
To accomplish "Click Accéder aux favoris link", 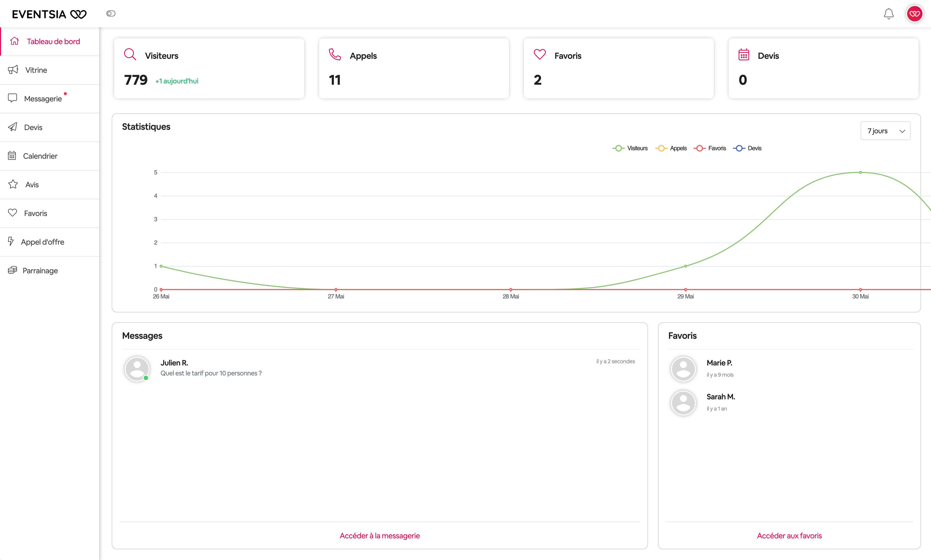I will pos(789,536).
